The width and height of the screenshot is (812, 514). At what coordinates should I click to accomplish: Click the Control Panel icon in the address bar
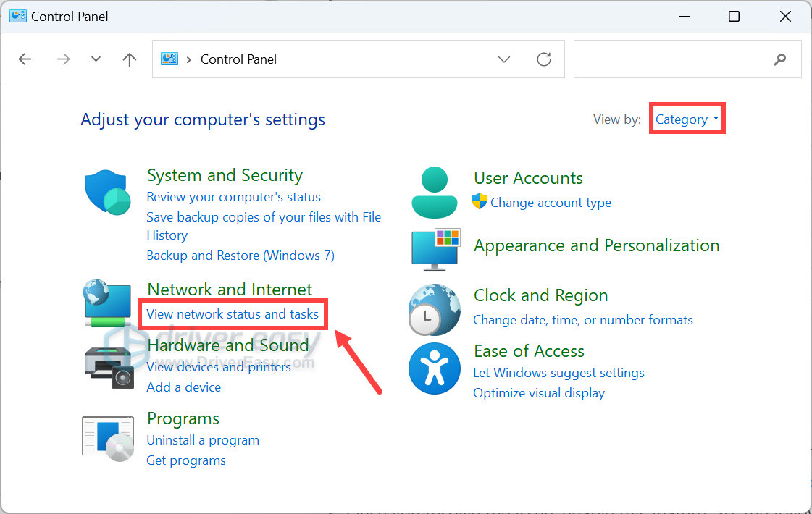169,59
